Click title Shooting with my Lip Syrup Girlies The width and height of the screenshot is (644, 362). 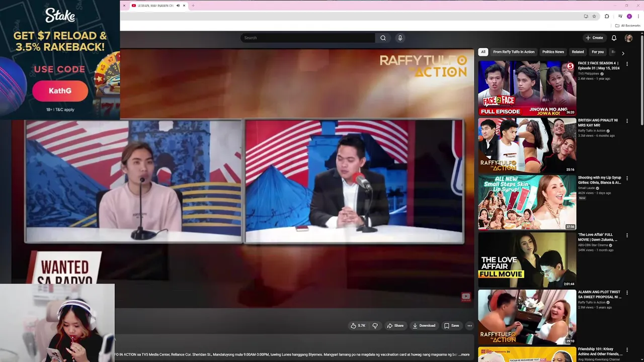(x=600, y=180)
